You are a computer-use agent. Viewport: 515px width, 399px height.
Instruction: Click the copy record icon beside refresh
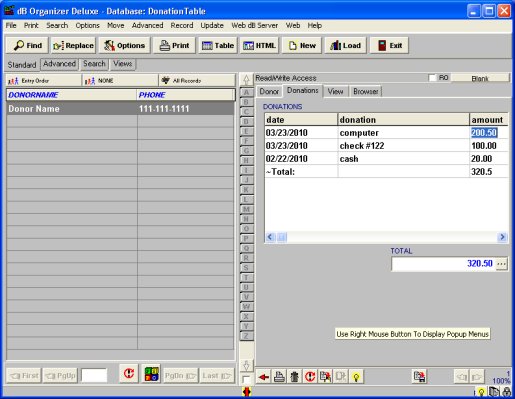[325, 377]
